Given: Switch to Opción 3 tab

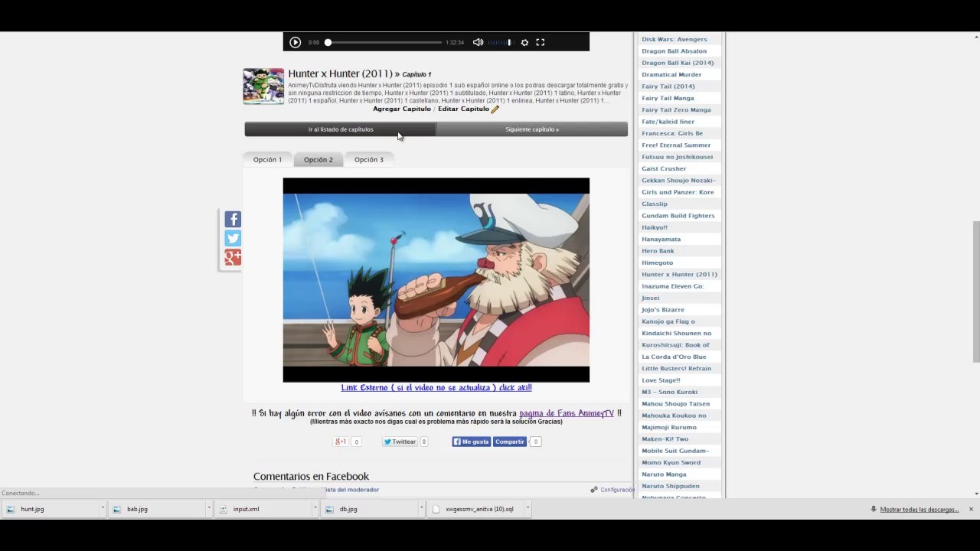Looking at the screenshot, I should point(369,159).
